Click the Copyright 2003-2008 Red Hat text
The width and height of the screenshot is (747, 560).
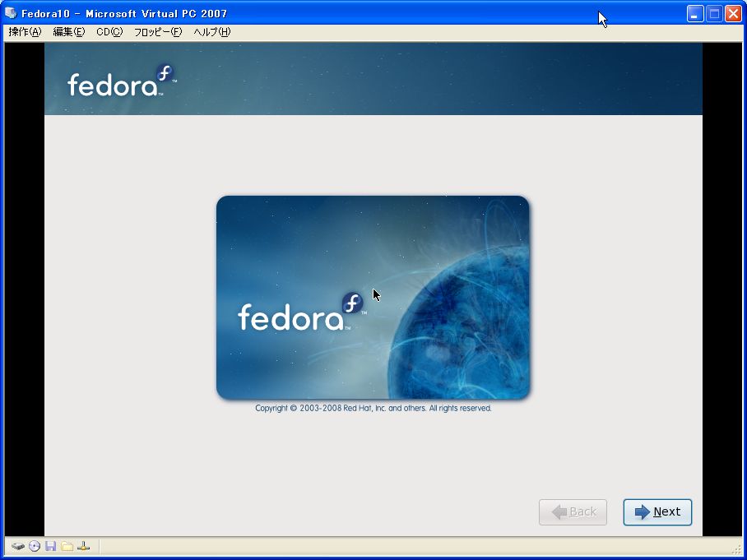click(373, 408)
